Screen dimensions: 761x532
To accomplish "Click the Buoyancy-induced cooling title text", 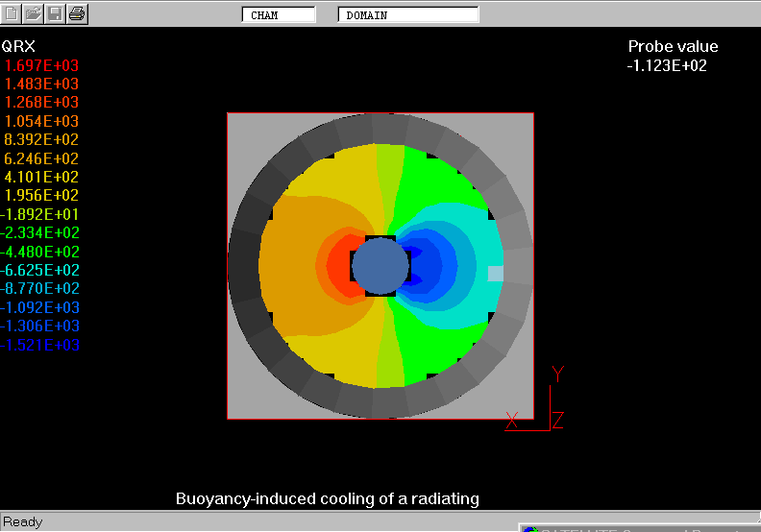I will click(327, 499).
